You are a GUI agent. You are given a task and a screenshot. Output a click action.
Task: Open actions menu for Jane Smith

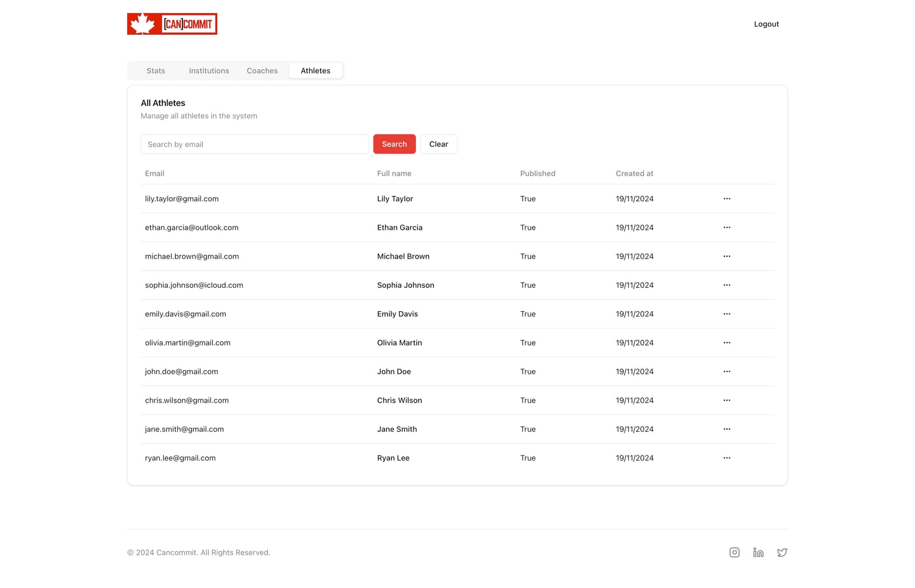[x=727, y=429]
